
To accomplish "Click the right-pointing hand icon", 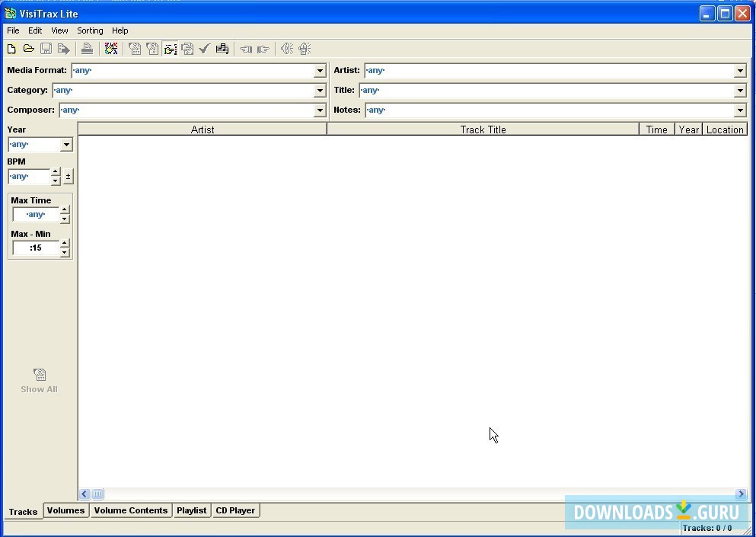I will click(263, 49).
